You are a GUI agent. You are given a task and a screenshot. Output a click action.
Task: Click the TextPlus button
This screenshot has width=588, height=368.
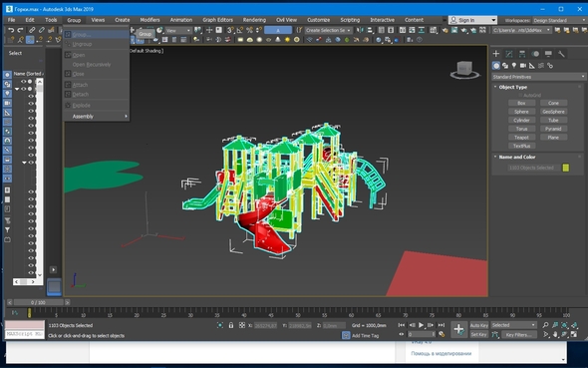point(521,146)
